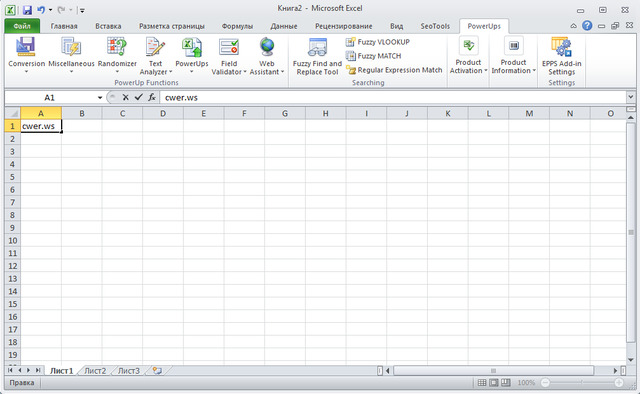Open Regular Expression Match

[394, 70]
